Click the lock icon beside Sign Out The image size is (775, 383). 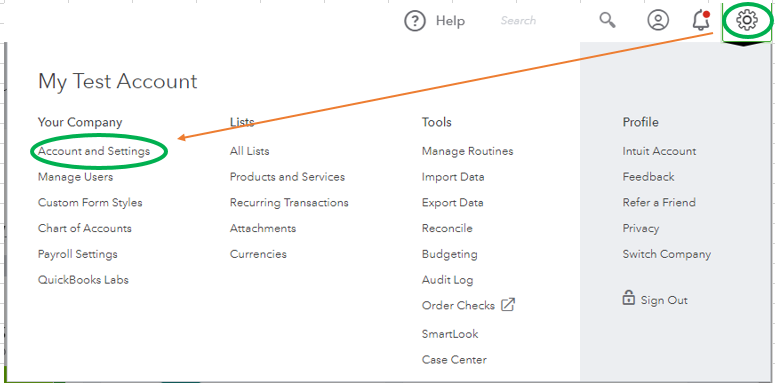click(x=629, y=299)
